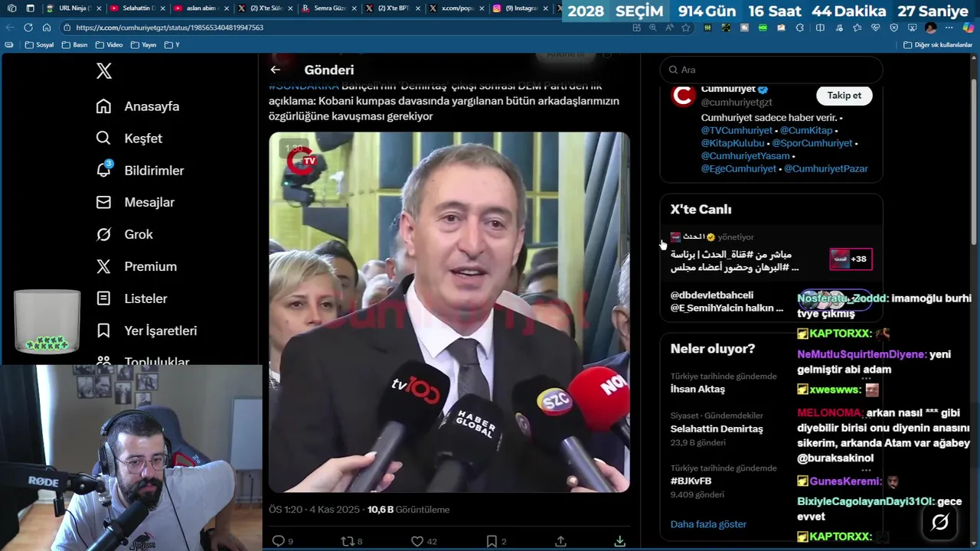Open Video bookmarks folder
Viewport: 980px width, 551px height.
109,45
